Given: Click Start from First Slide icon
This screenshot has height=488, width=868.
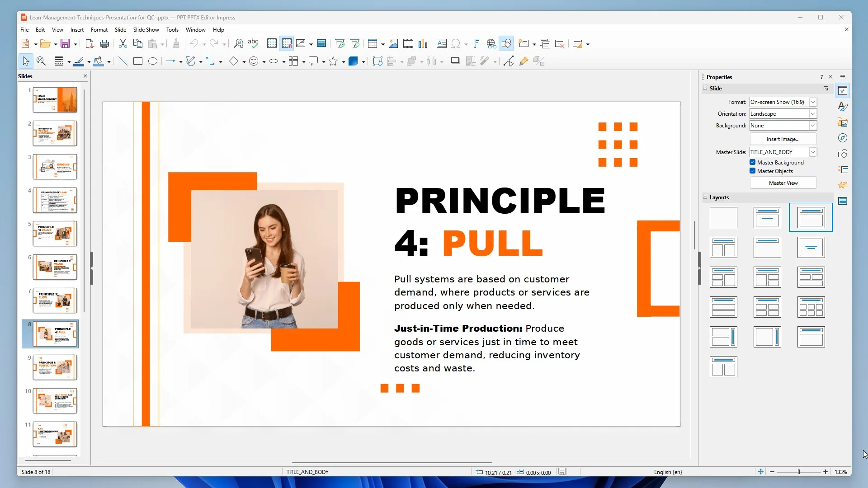Looking at the screenshot, I should [x=340, y=44].
